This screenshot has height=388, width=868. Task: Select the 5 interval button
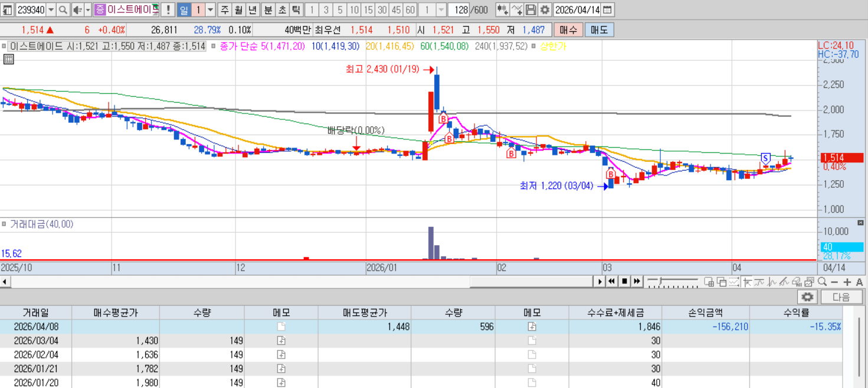coord(340,9)
